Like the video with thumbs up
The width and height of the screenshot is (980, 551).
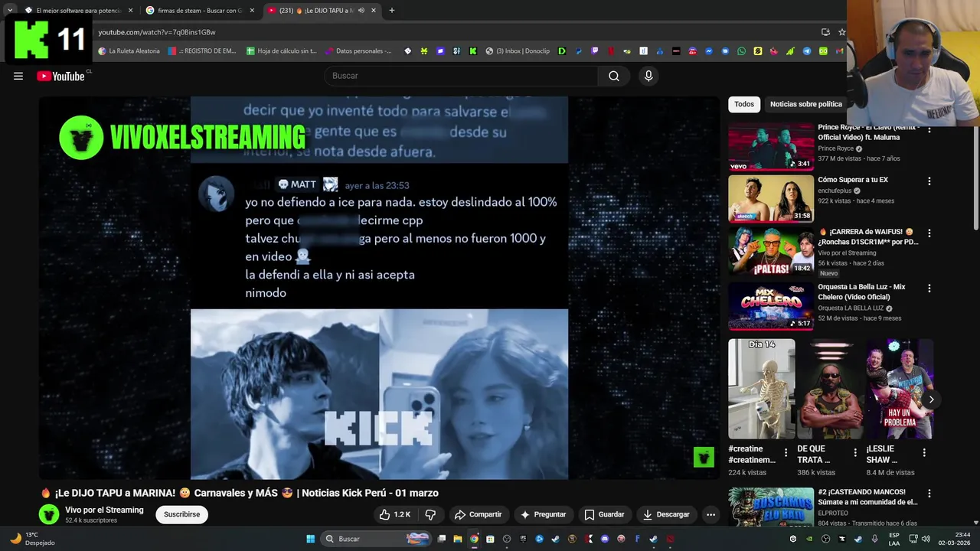tap(396, 514)
